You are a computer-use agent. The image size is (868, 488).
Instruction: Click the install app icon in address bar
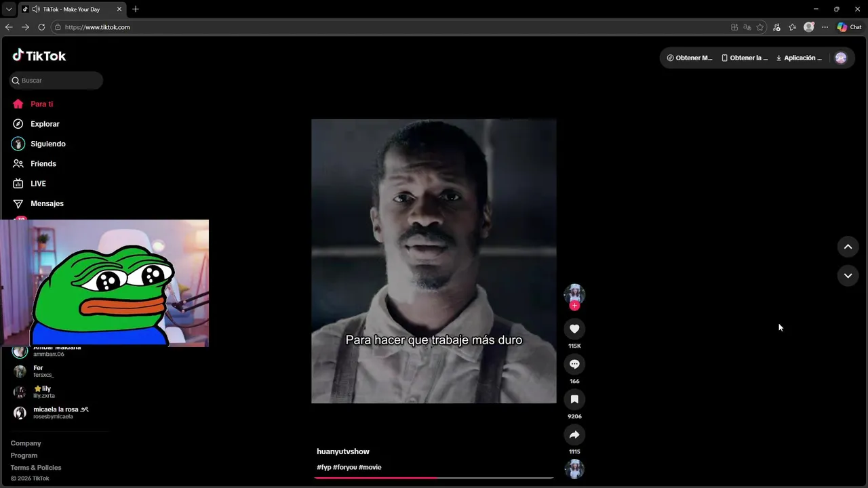(x=734, y=27)
